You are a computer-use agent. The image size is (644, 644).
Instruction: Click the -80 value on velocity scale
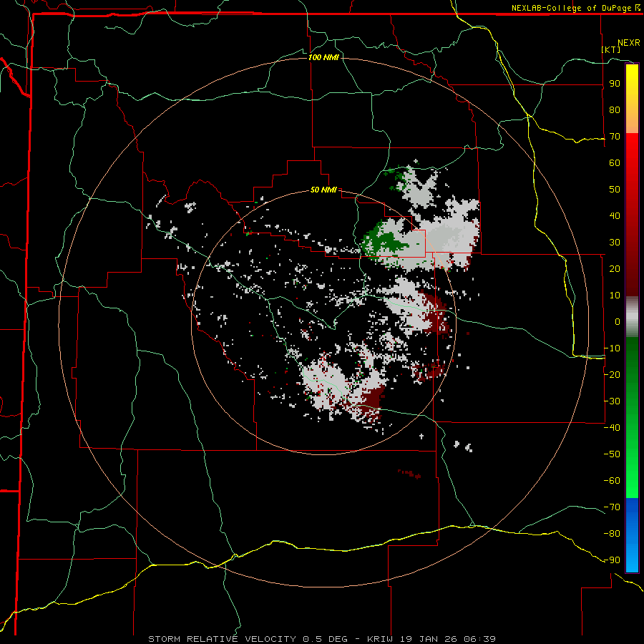tap(612, 534)
